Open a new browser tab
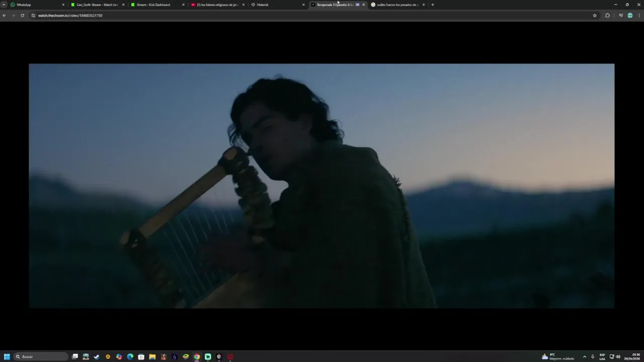The height and width of the screenshot is (362, 644). coord(433,5)
